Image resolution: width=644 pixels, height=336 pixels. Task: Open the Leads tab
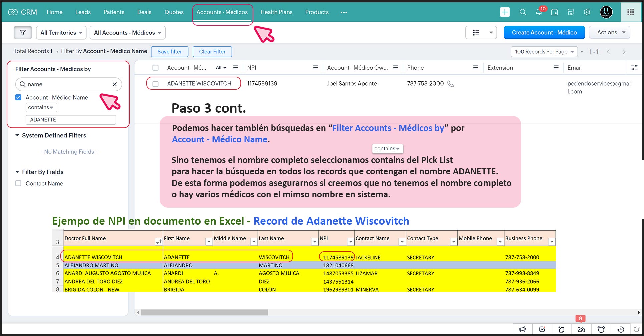coord(83,12)
